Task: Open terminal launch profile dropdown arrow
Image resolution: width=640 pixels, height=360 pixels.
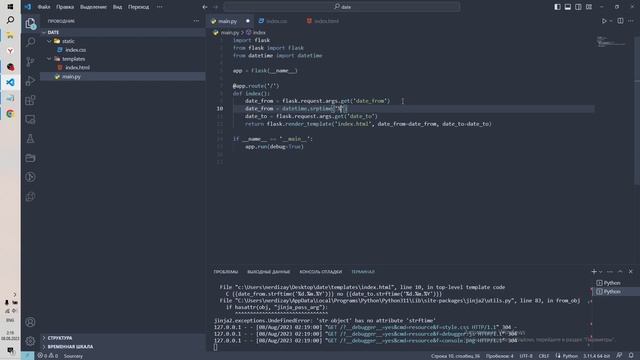Action: (x=600, y=271)
